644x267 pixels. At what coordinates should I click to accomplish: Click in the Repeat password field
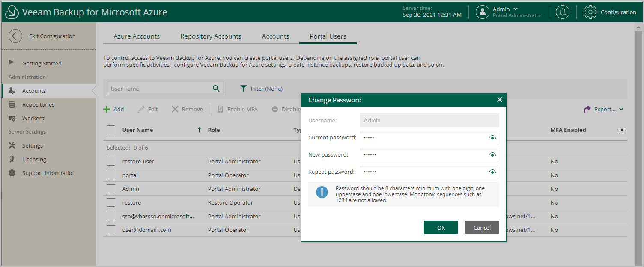point(429,172)
